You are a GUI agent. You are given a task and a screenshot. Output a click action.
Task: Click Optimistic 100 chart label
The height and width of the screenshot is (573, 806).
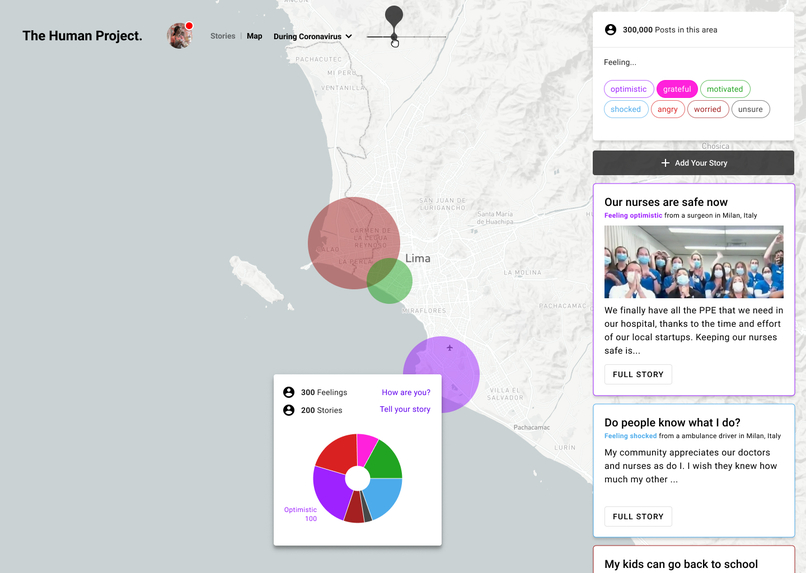pyautogui.click(x=301, y=514)
